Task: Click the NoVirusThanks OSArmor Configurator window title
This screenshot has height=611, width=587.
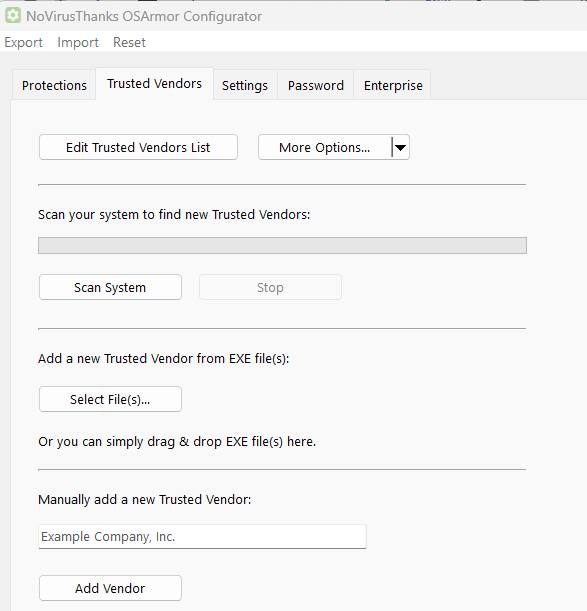Action: [x=144, y=16]
